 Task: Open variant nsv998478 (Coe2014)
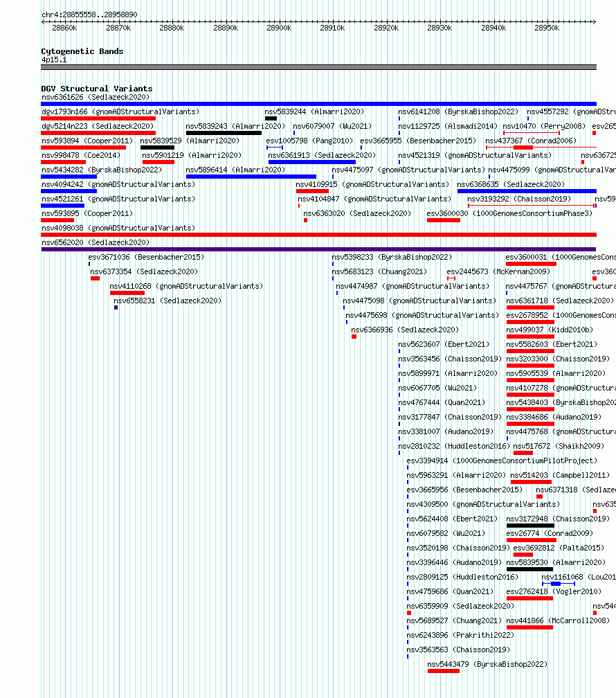point(81,155)
